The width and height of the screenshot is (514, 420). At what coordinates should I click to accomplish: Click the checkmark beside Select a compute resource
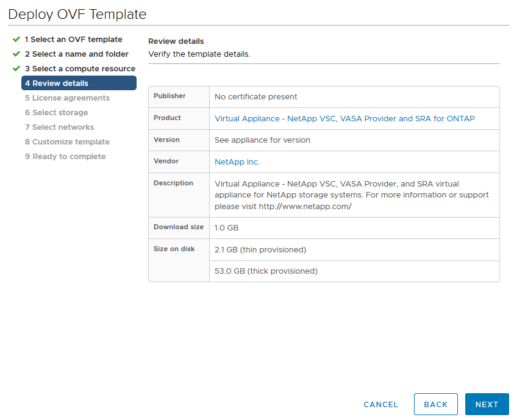coord(16,69)
